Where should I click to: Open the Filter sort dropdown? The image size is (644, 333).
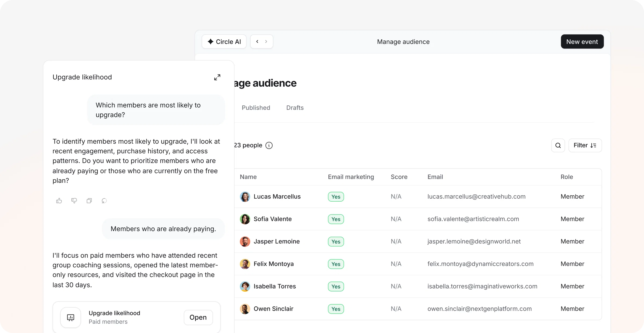[x=585, y=145]
